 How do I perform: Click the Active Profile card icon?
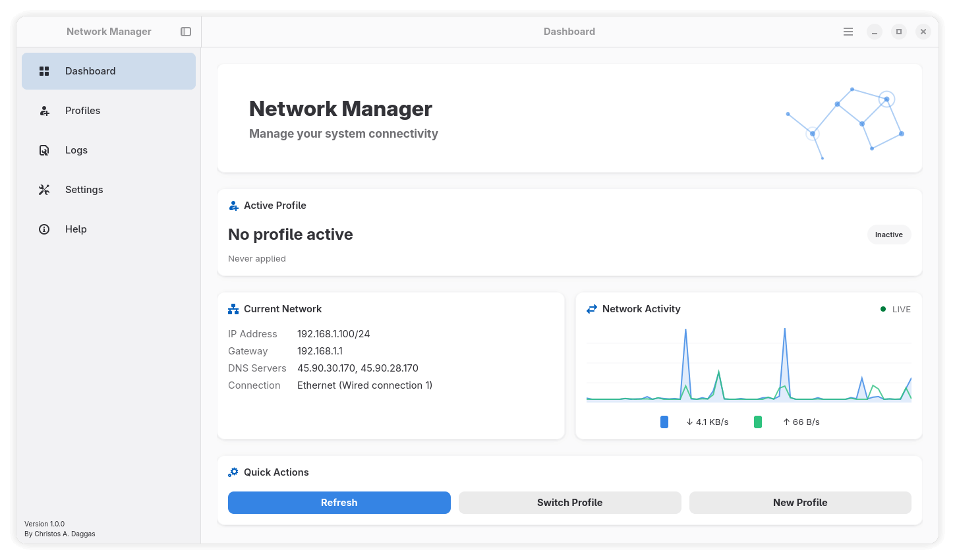coord(233,206)
